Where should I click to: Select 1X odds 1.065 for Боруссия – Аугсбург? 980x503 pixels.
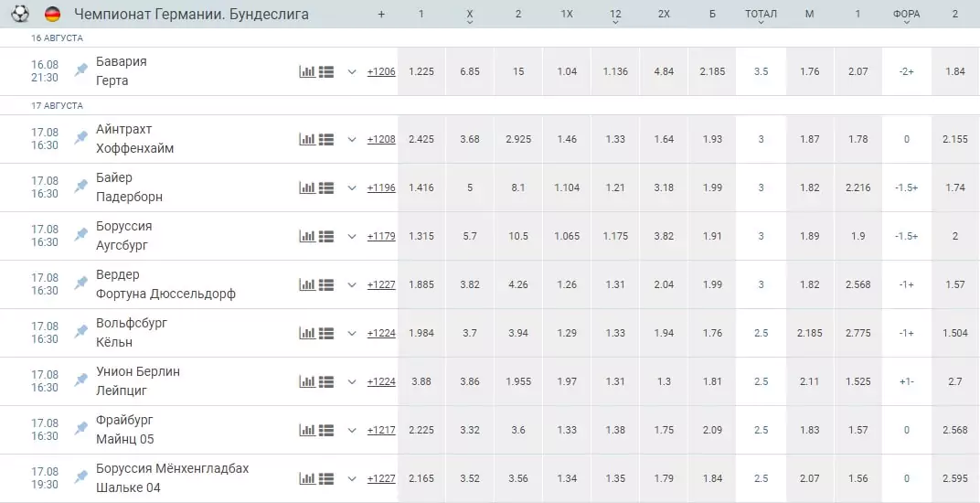click(567, 236)
